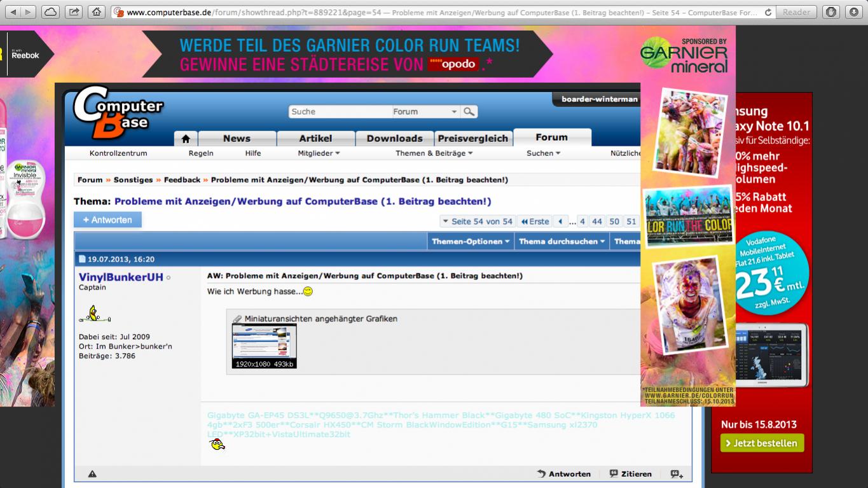
Task: Switch to the Artikel tab
Action: (315, 138)
